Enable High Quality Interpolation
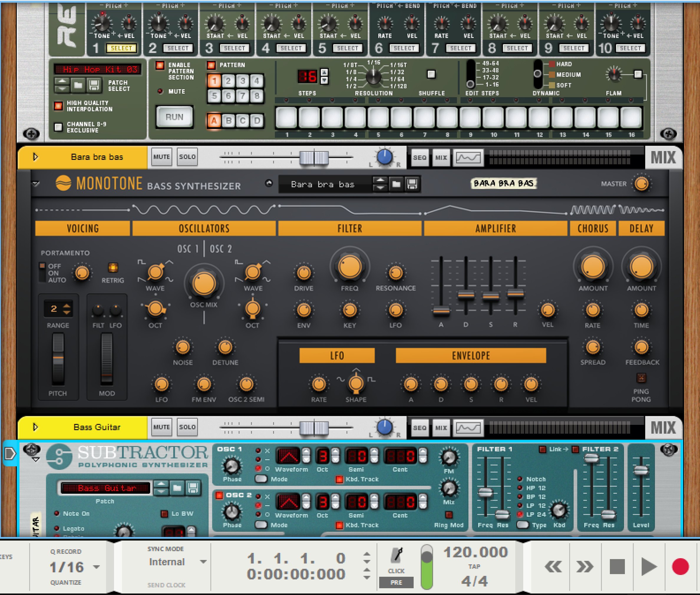700x595 pixels. 58,106
